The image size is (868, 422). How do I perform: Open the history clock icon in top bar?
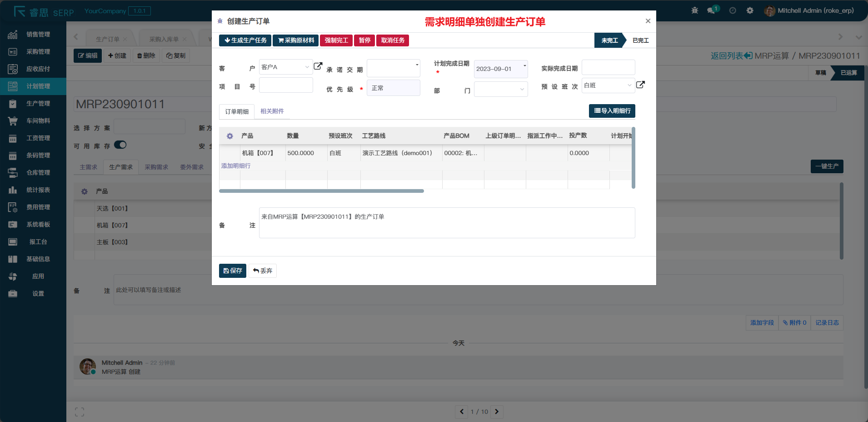[x=732, y=10]
